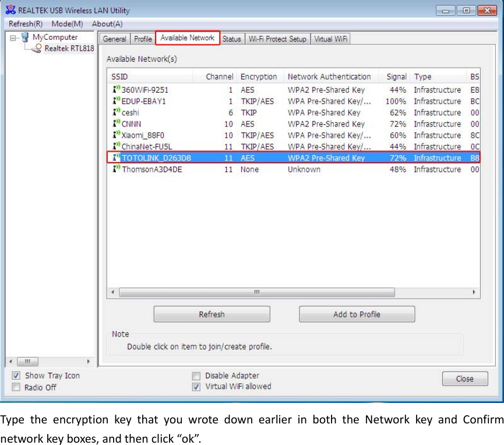Sort by the Channel column header
Viewport: 504px width, 445px height.
(x=215, y=76)
